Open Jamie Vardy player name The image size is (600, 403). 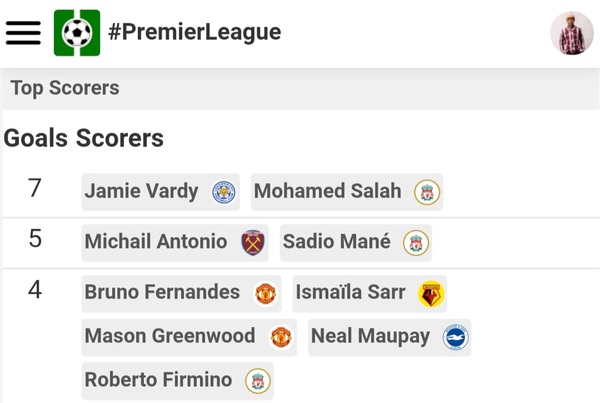point(141,191)
